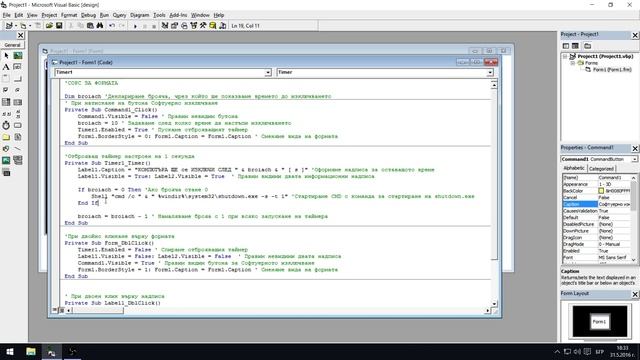Select the Data control in the toolbox
The image size is (640, 360).
[18, 160]
